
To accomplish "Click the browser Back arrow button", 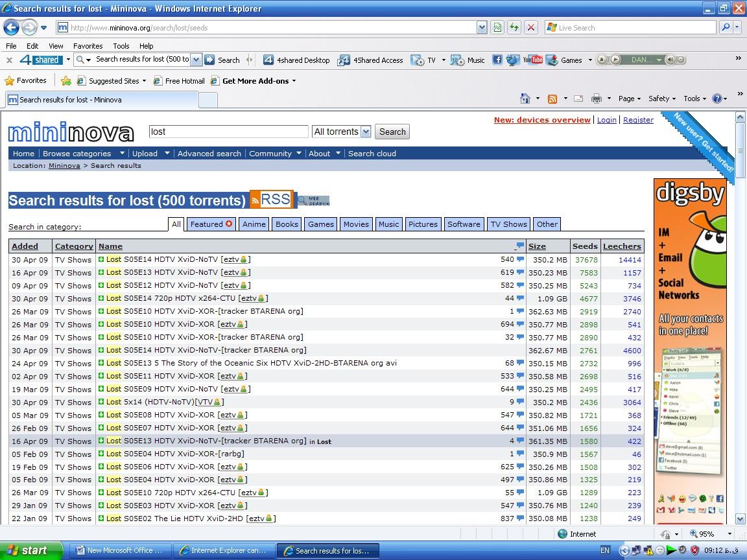I will [12, 28].
